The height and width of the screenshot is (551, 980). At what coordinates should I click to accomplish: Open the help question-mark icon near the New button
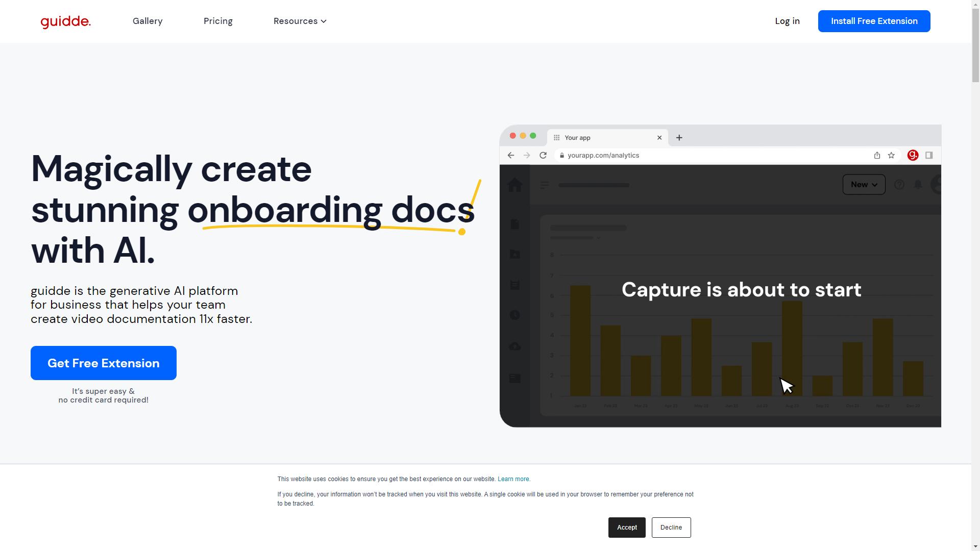point(899,185)
